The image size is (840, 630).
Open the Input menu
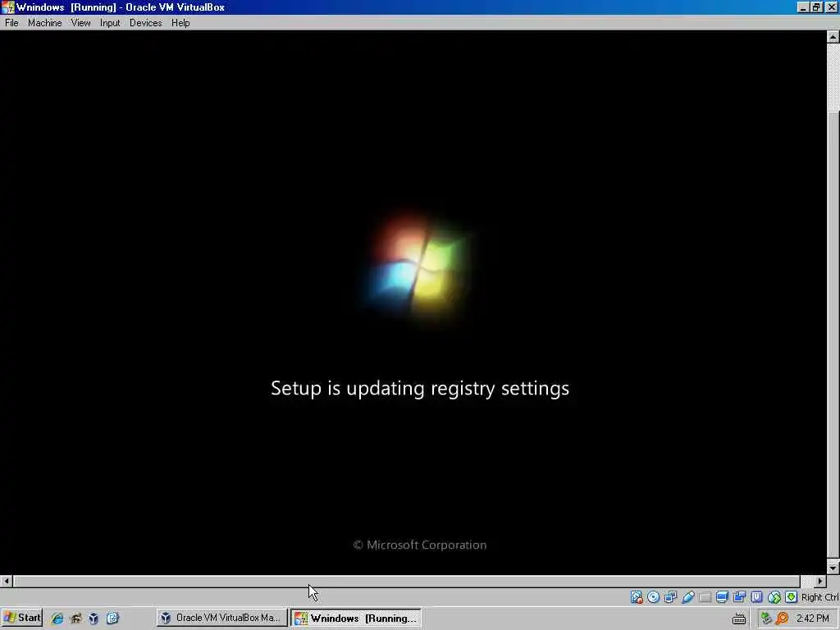(110, 22)
